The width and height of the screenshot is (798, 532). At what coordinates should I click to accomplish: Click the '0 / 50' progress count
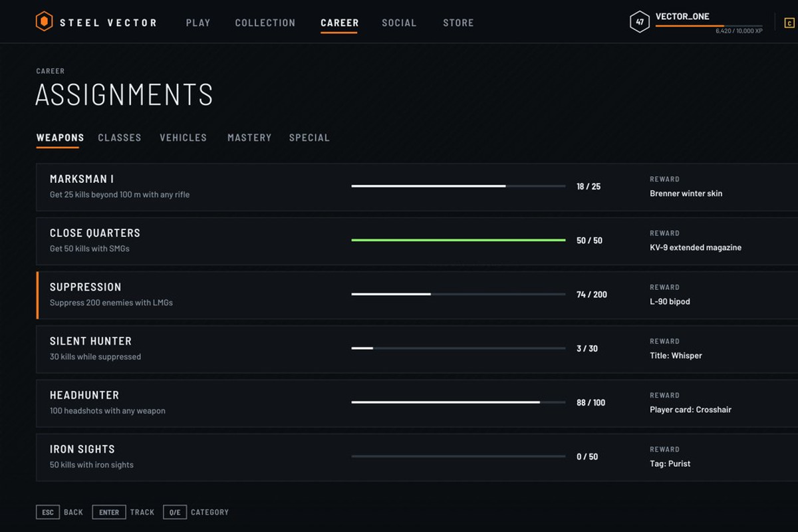tap(587, 457)
